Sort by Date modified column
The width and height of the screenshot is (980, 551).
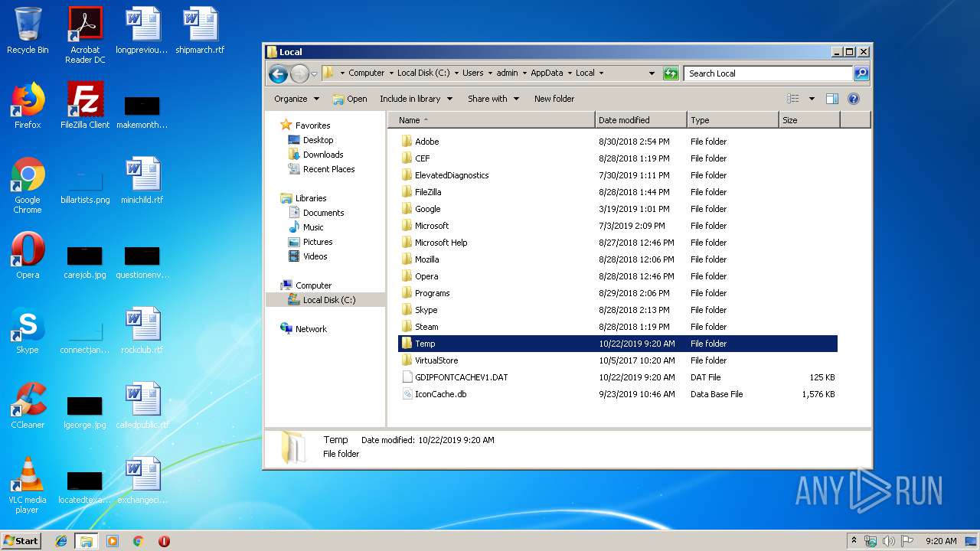(641, 120)
